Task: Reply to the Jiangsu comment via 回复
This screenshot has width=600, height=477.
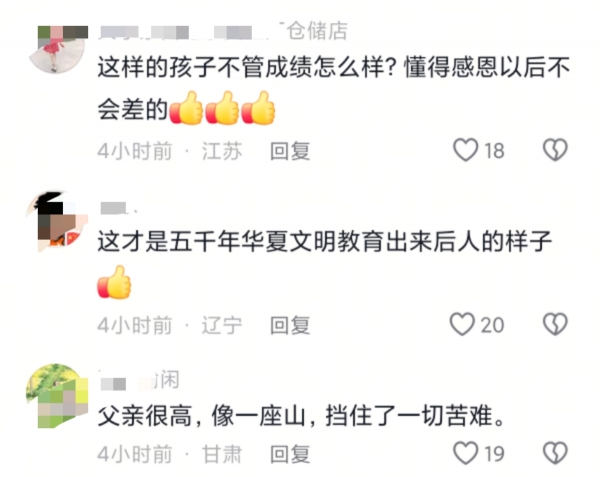Action: 290,151
